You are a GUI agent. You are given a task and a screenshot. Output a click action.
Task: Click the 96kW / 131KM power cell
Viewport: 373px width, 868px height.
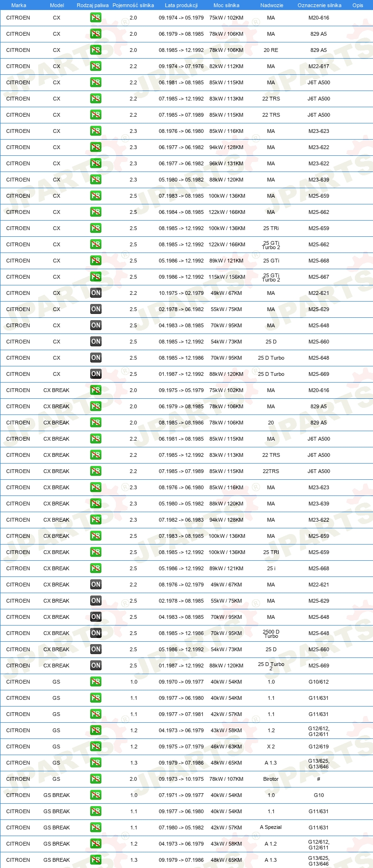point(227,163)
